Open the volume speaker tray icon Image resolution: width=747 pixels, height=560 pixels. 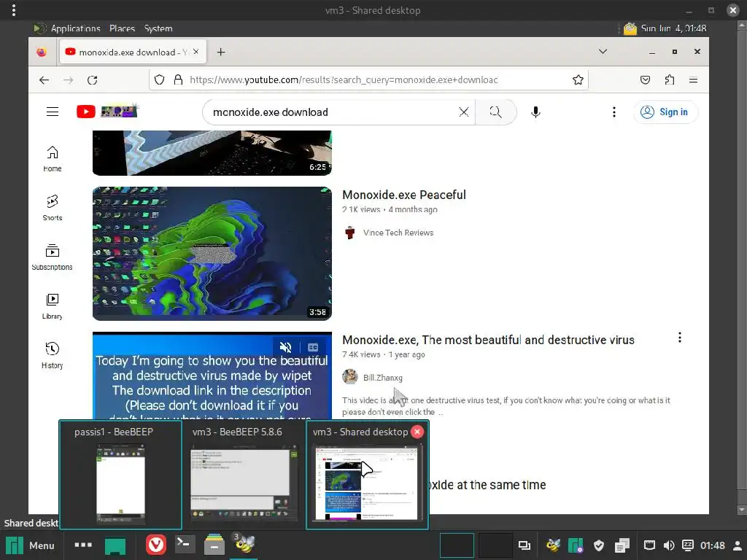tap(669, 545)
